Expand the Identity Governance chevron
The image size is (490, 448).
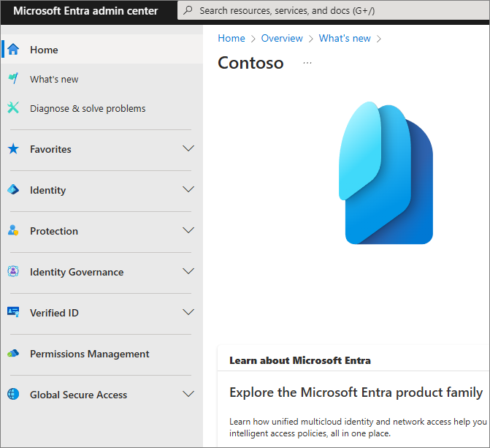pyautogui.click(x=188, y=271)
